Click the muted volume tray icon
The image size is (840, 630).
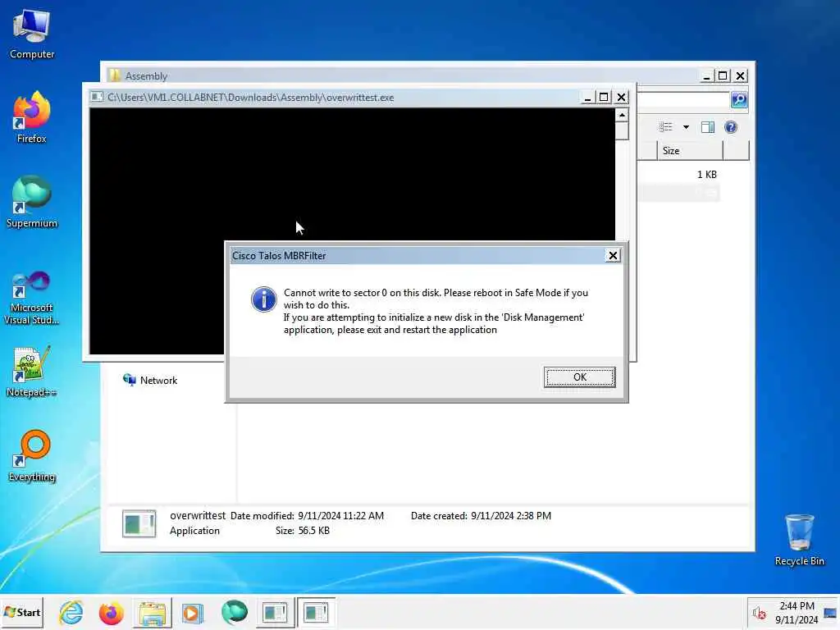click(759, 613)
